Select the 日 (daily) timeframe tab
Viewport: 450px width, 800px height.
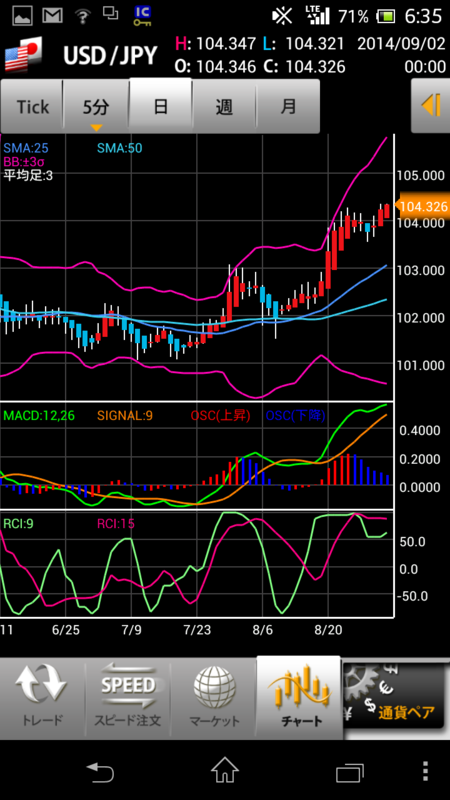[x=161, y=106]
